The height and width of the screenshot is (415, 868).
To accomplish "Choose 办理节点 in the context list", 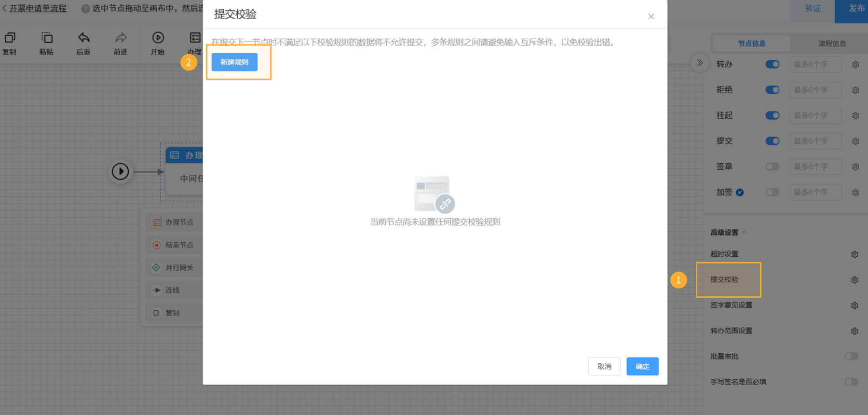I will 174,222.
